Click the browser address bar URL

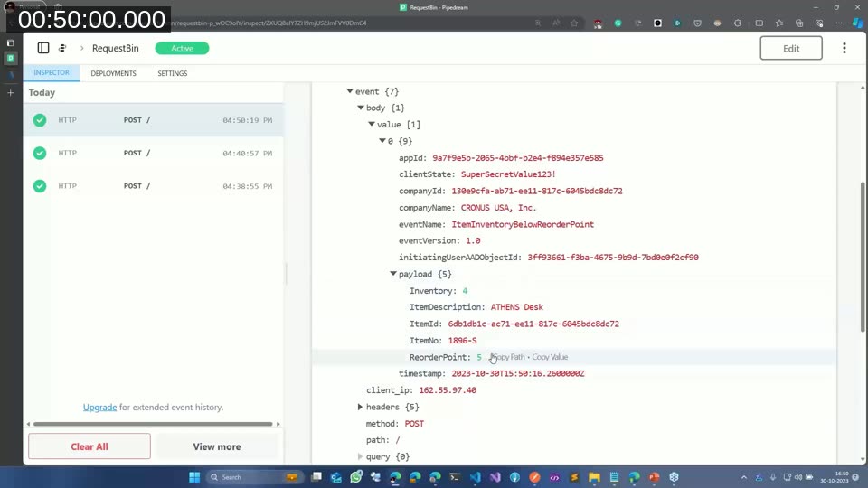(269, 23)
